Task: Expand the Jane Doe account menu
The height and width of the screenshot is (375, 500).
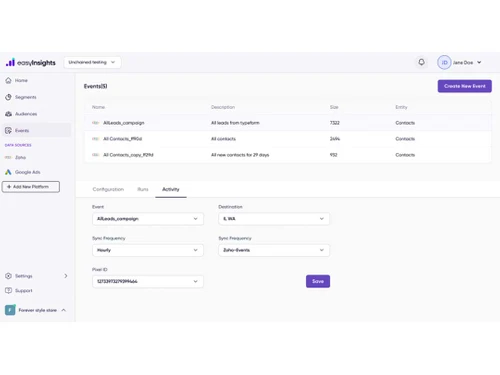Action: pos(479,62)
